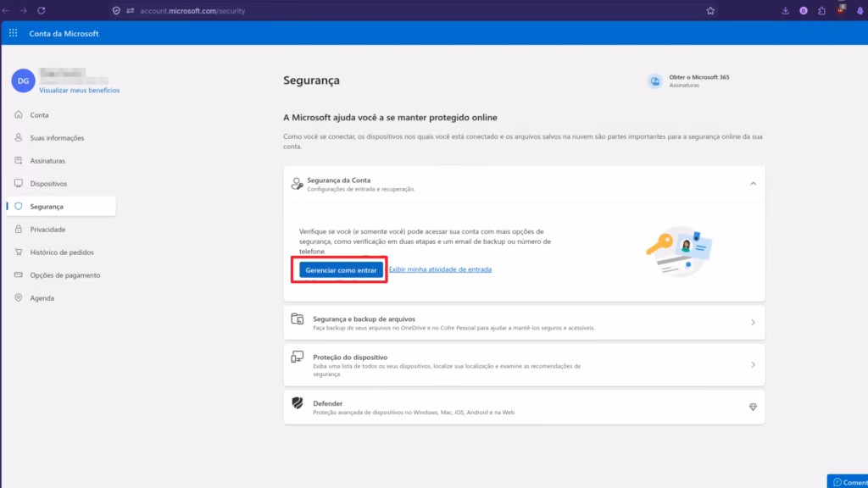Click the Defender shield icon
The height and width of the screenshot is (488, 868).
(298, 403)
